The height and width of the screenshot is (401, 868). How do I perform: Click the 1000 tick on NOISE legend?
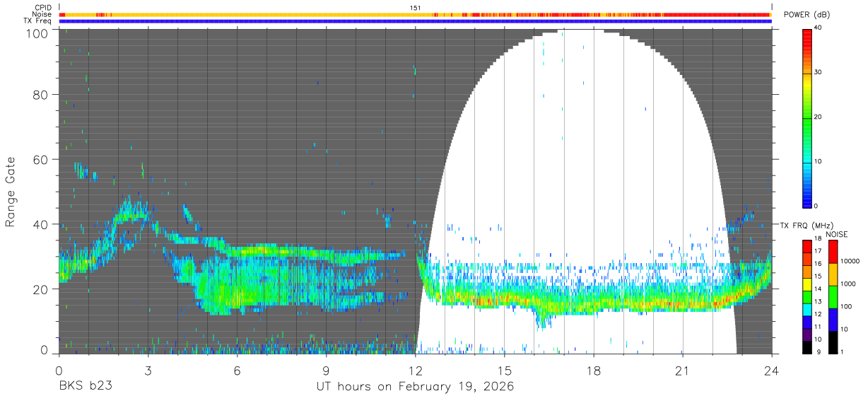click(848, 284)
